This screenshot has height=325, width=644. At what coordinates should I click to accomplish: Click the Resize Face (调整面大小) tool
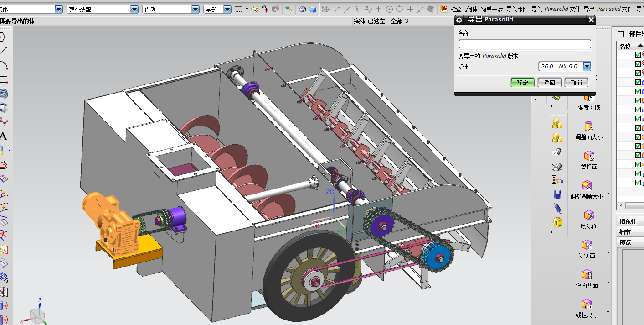point(589,126)
